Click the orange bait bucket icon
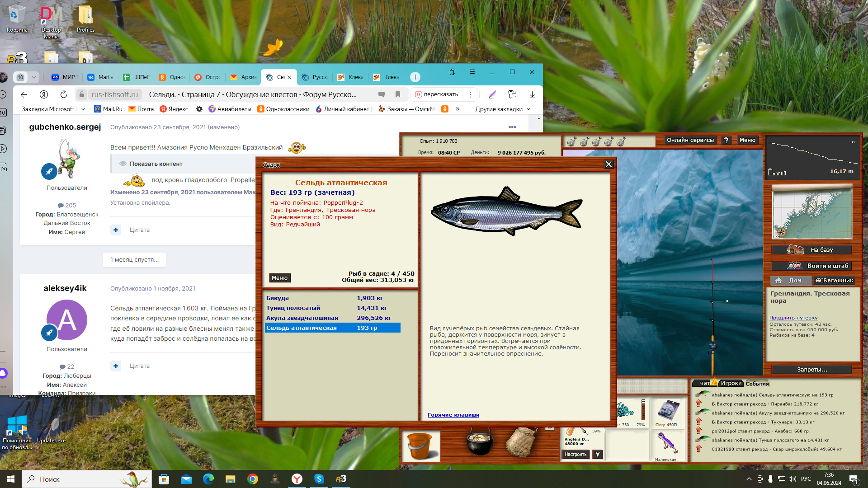The image size is (868, 488). pyautogui.click(x=420, y=446)
